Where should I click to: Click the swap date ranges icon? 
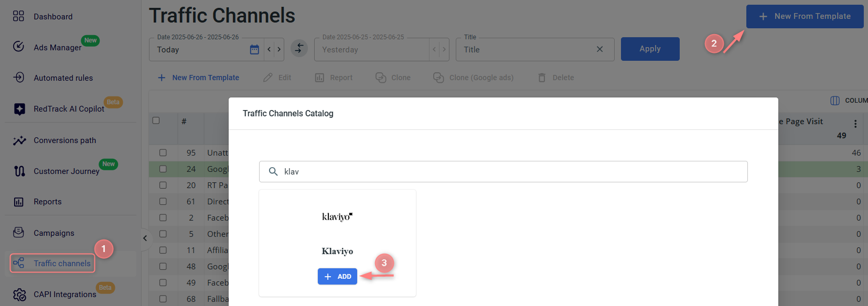pos(299,49)
